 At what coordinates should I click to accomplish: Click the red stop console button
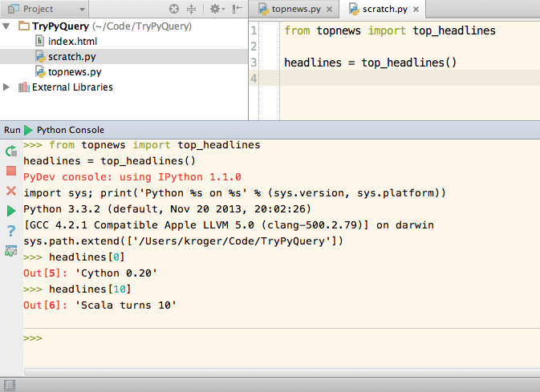tap(11, 171)
